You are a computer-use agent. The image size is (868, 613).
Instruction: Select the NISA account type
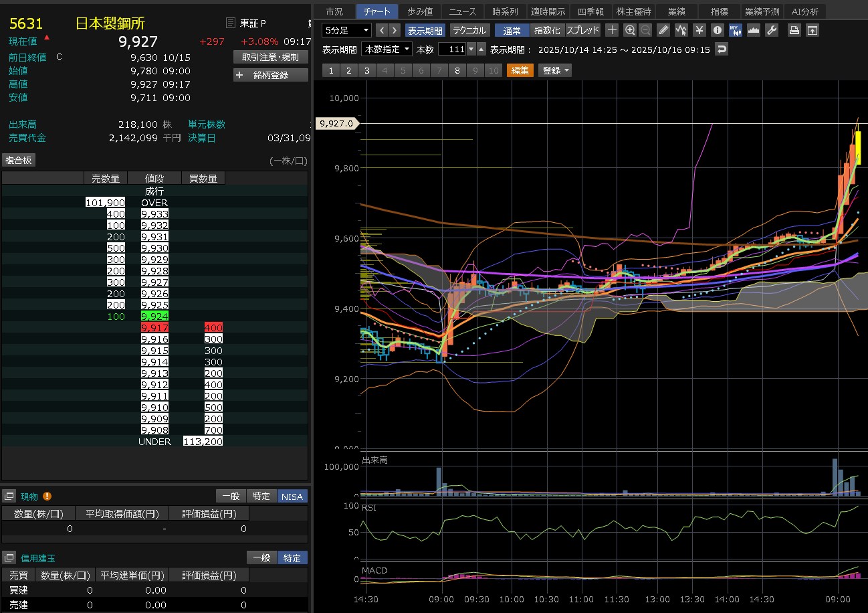click(292, 496)
